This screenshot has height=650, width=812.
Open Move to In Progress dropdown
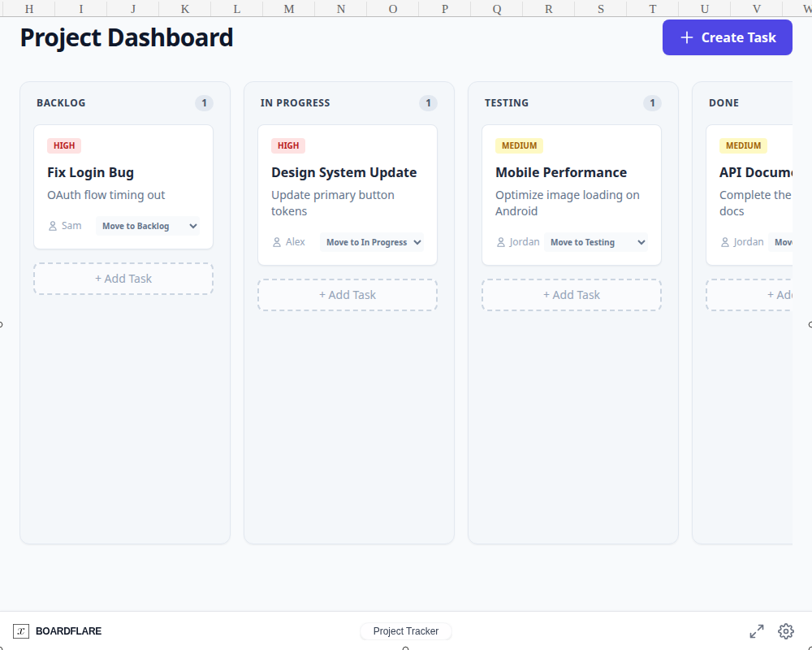tap(372, 242)
